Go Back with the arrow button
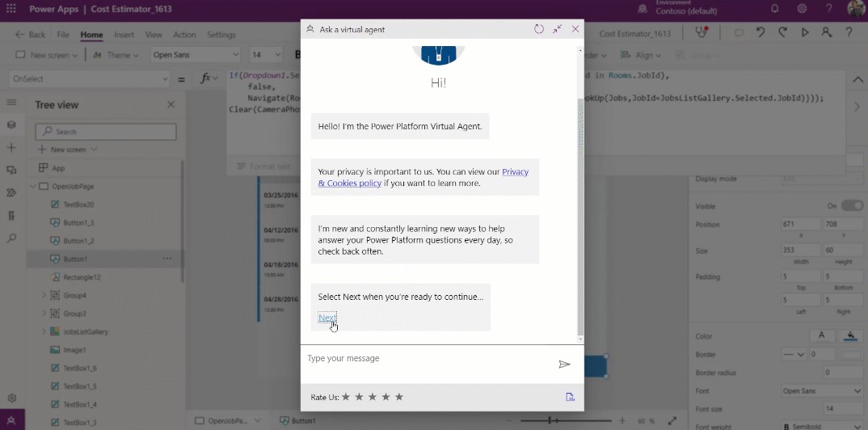868x430 pixels. pyautogui.click(x=31, y=34)
